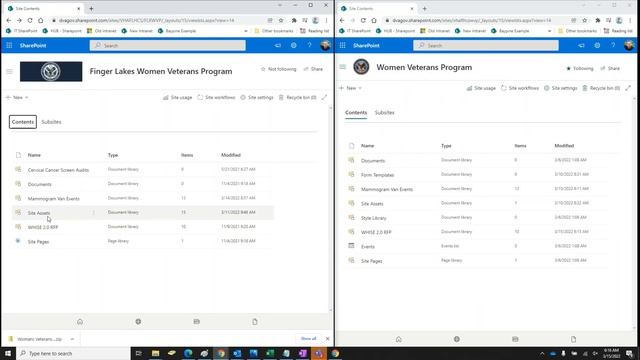Open settings gear in left SharePoint header

click(293, 45)
